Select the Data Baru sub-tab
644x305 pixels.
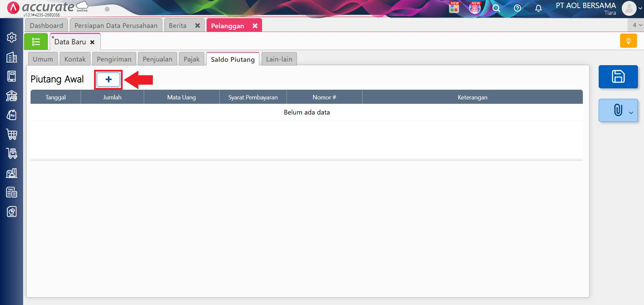(70, 42)
